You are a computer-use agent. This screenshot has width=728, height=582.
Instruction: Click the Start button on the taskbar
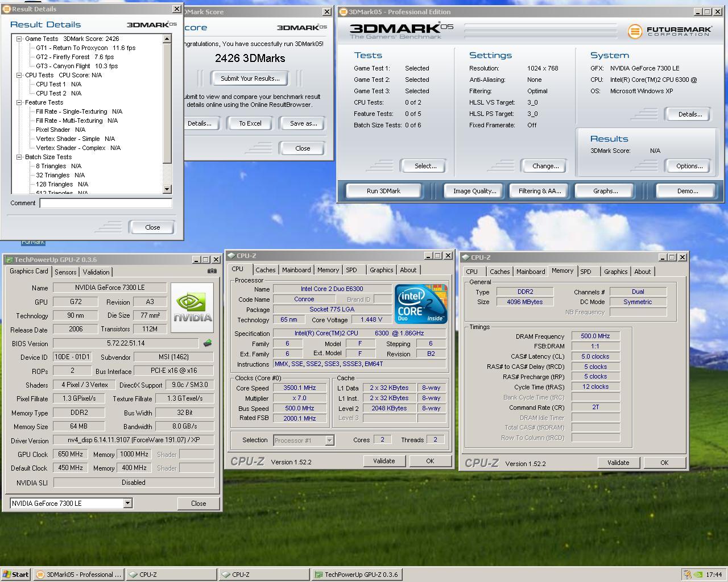point(15,575)
